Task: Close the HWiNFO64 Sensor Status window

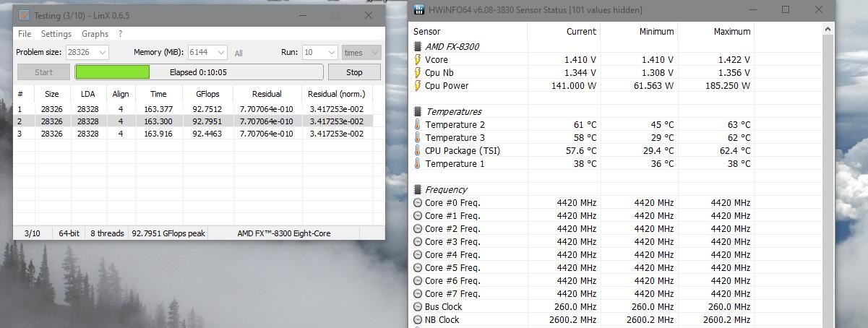Action: coord(819,9)
